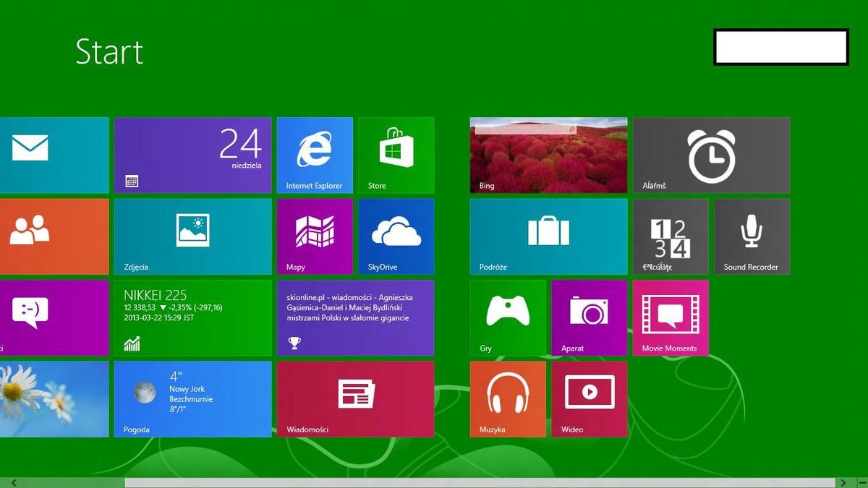Click the right arrow of horizontal scrollbar
The width and height of the screenshot is (868, 488).
coord(843,482)
